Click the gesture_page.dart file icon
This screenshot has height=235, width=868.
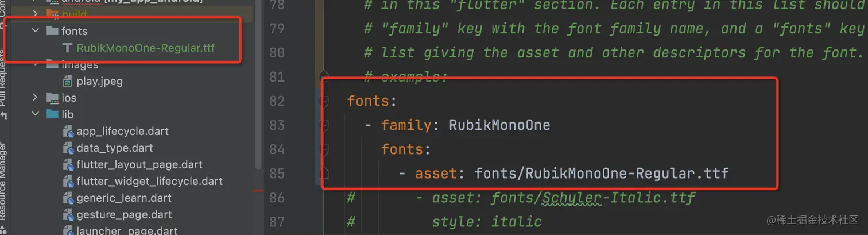coord(68,215)
